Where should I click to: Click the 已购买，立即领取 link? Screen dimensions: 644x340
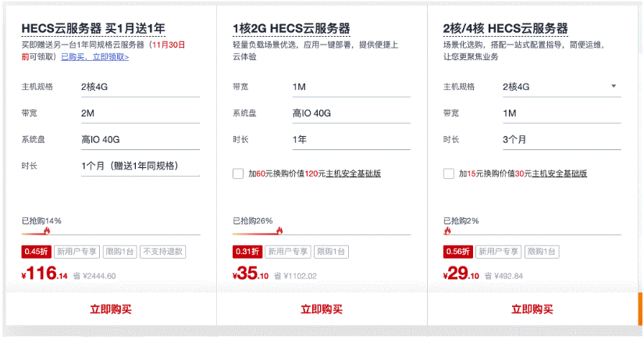coord(95,57)
